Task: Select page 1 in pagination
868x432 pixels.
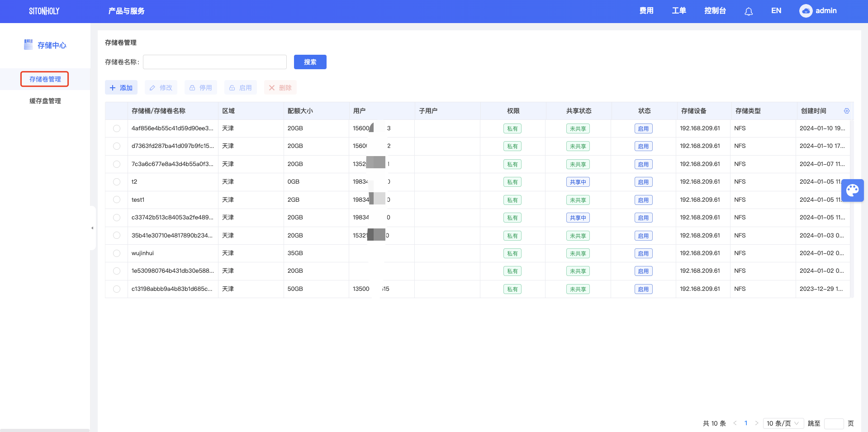Action: (746, 423)
